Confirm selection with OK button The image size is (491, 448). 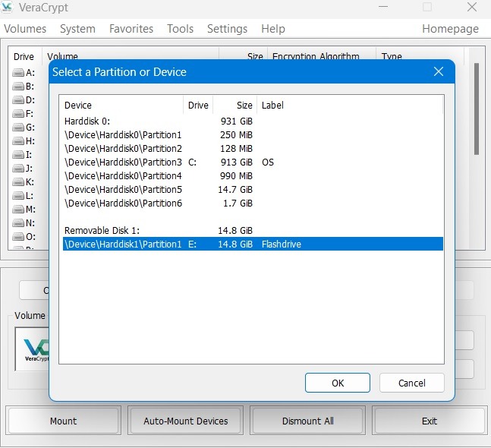pos(338,383)
